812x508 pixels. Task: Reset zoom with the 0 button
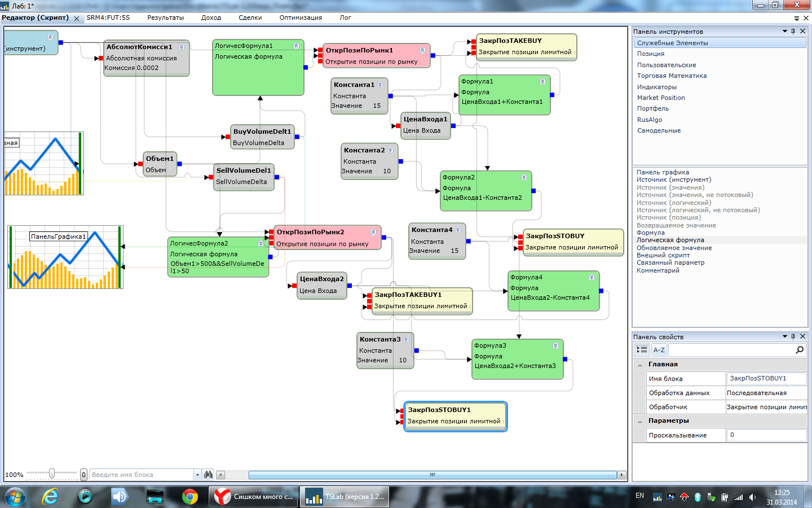pyautogui.click(x=83, y=475)
